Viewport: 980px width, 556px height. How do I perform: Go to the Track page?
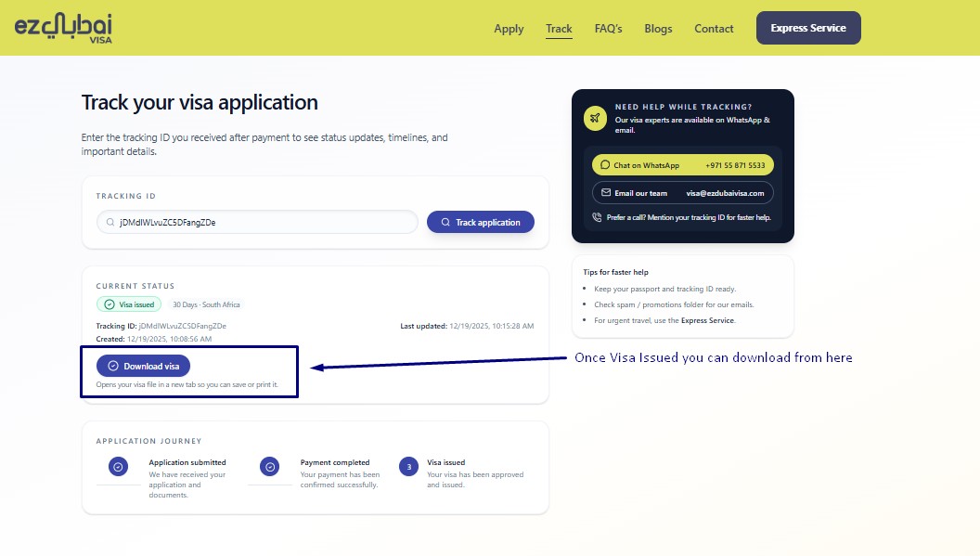coord(559,29)
